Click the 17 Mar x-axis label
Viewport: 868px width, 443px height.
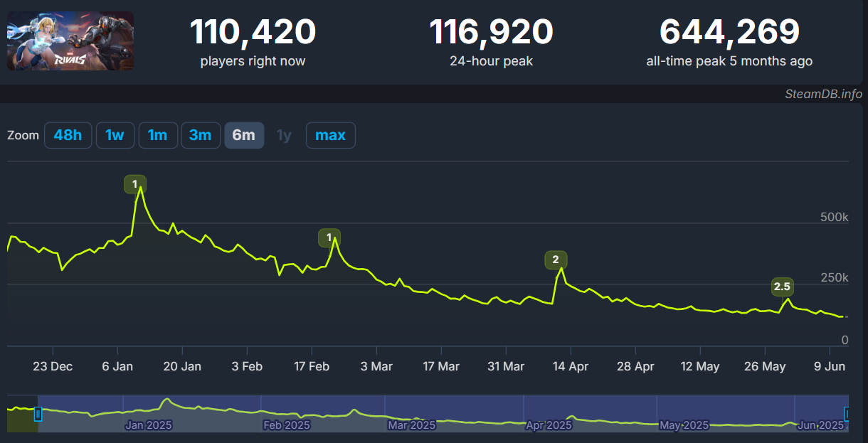point(441,367)
